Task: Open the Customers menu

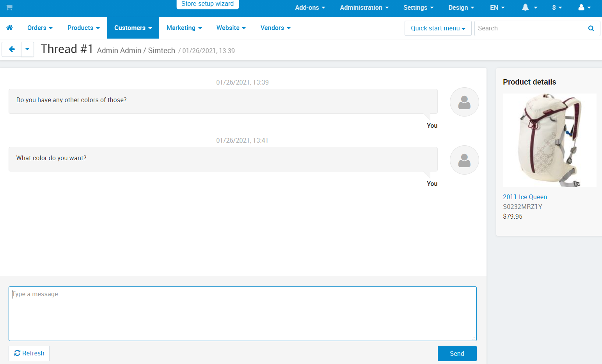Action: pyautogui.click(x=133, y=28)
